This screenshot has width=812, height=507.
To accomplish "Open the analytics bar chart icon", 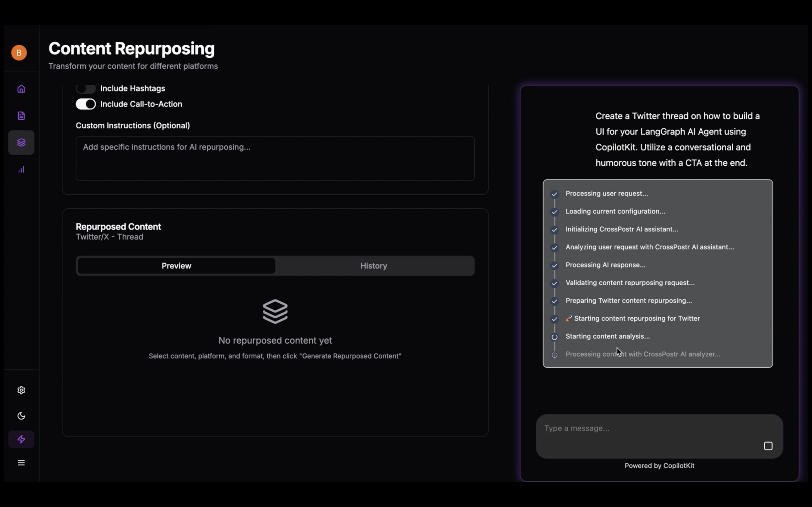I will [x=21, y=169].
